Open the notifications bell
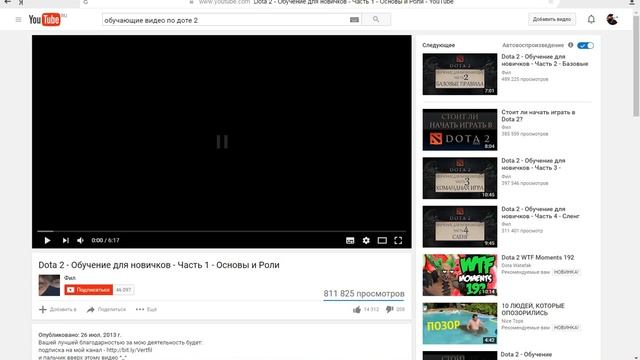The width and height of the screenshot is (640, 360). pos(591,19)
